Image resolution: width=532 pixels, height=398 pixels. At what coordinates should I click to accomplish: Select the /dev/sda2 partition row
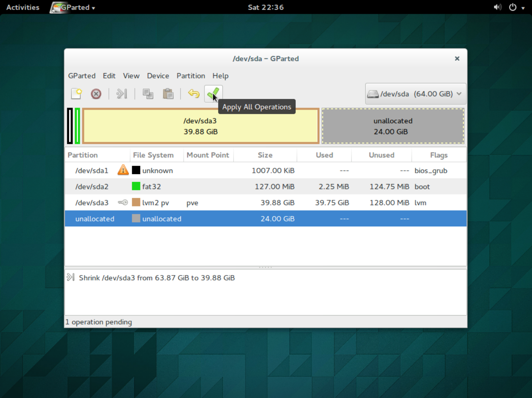[266, 187]
